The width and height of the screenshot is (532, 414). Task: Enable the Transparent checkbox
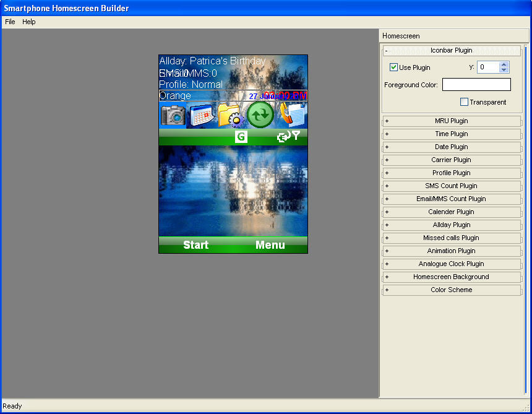pyautogui.click(x=464, y=102)
